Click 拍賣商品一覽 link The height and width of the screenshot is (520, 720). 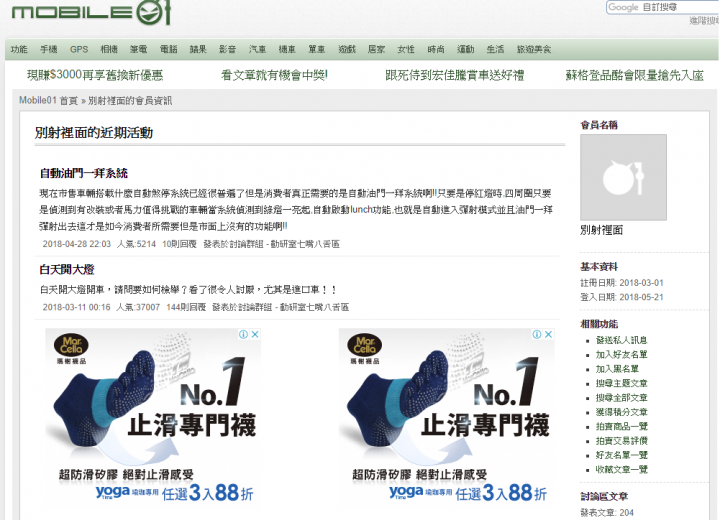[621, 426]
